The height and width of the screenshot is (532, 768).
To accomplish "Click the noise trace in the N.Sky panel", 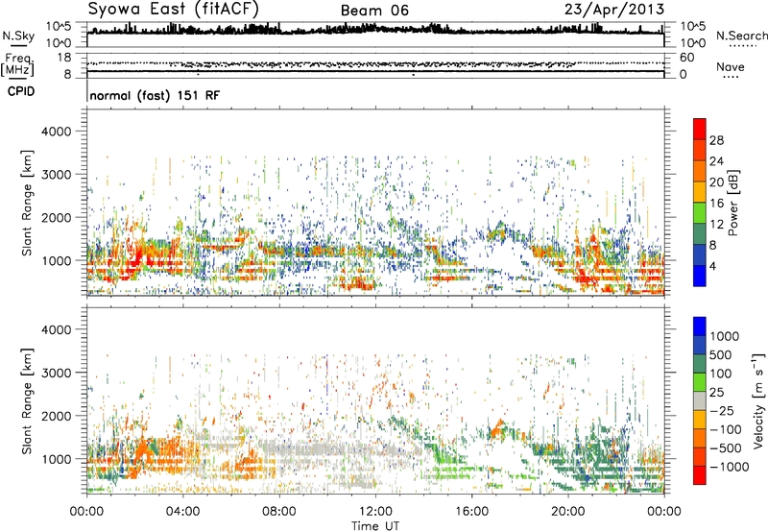I will tap(375, 31).
